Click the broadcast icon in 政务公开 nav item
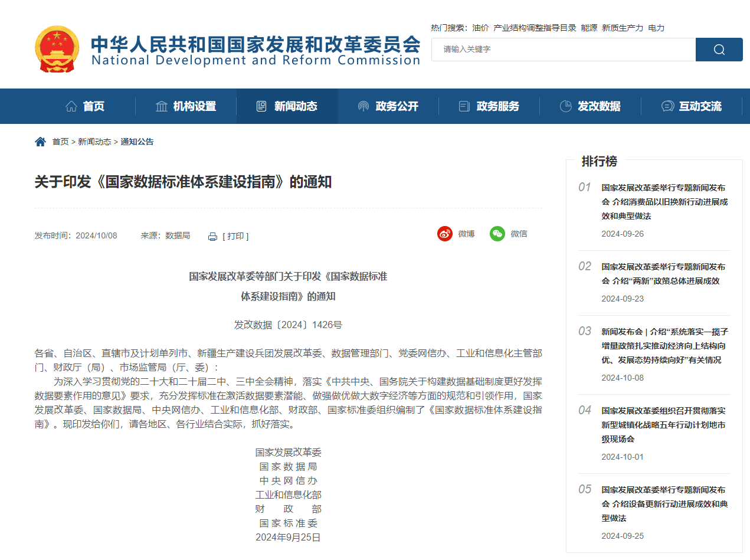The width and height of the screenshot is (750, 560). click(363, 106)
